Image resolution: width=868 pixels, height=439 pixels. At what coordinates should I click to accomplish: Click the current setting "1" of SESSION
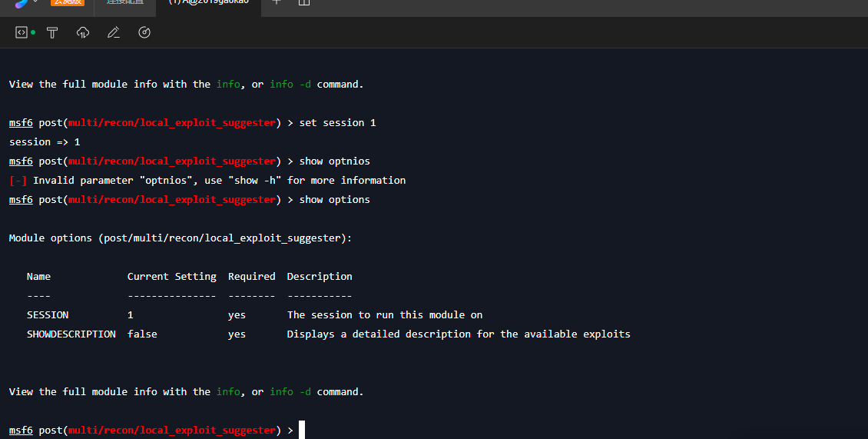coord(131,315)
